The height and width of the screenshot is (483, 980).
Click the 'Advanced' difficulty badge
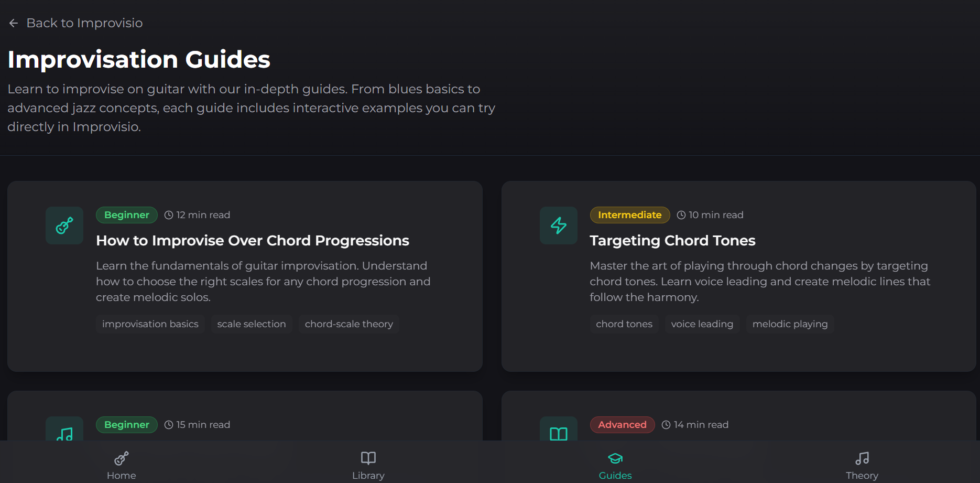tap(622, 424)
